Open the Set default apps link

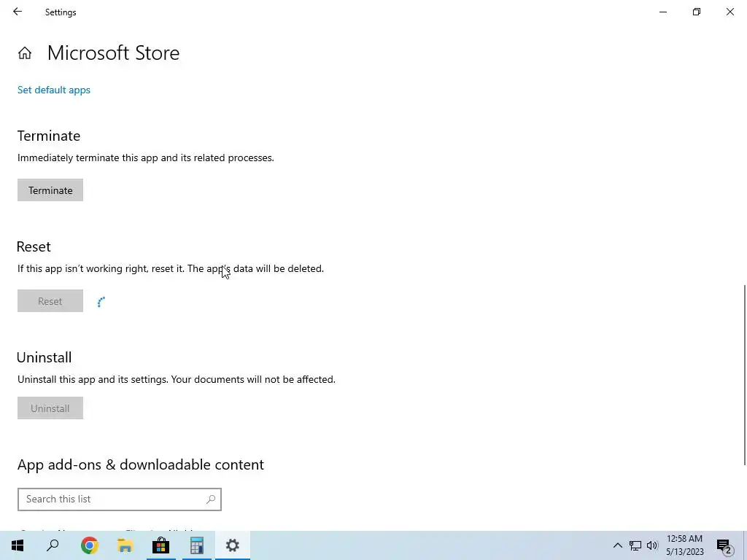point(54,90)
